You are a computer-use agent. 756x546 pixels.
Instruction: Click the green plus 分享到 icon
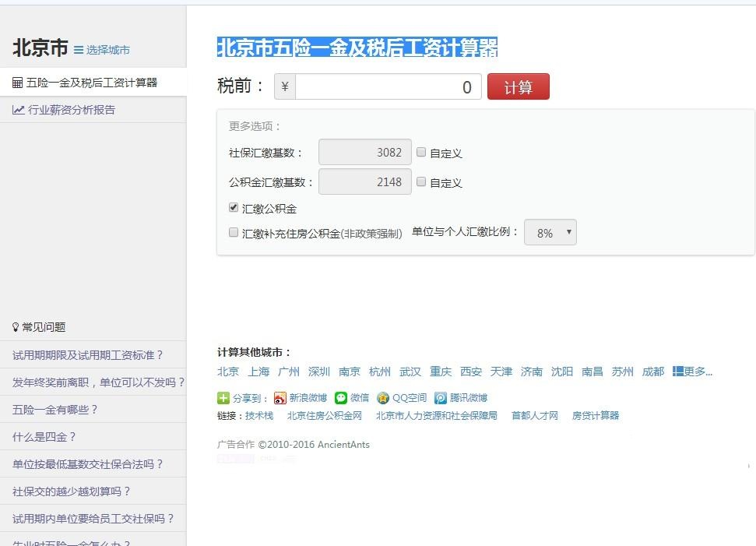click(x=223, y=397)
